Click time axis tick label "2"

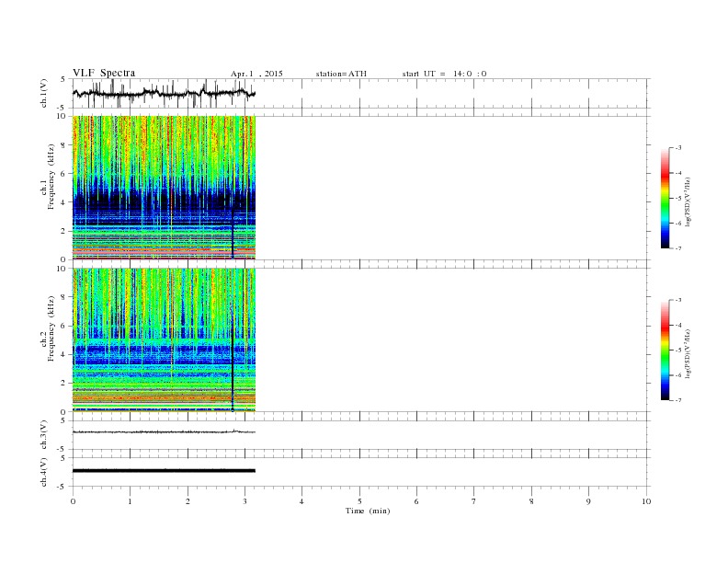188,501
